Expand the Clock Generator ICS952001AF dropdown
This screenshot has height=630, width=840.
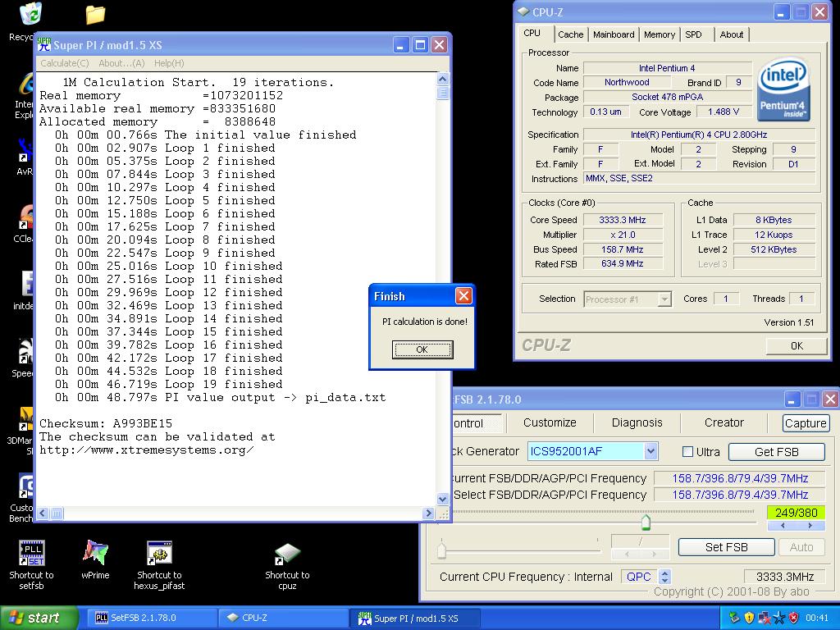(651, 452)
